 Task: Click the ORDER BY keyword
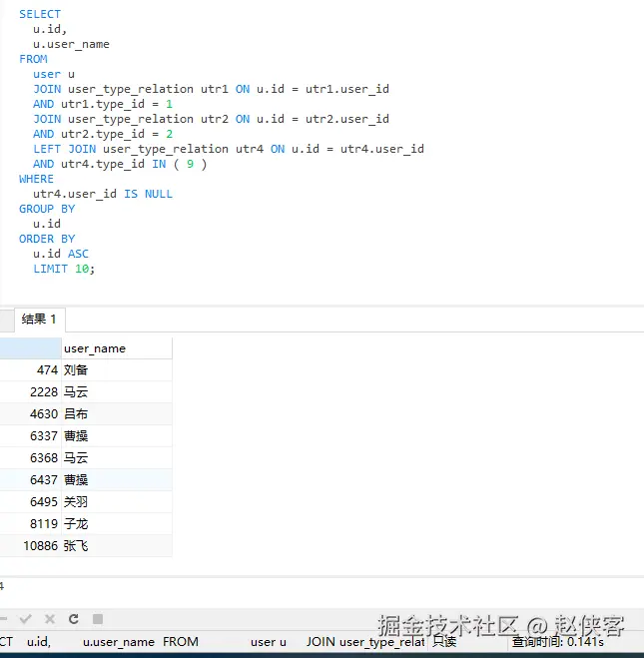[47, 239]
